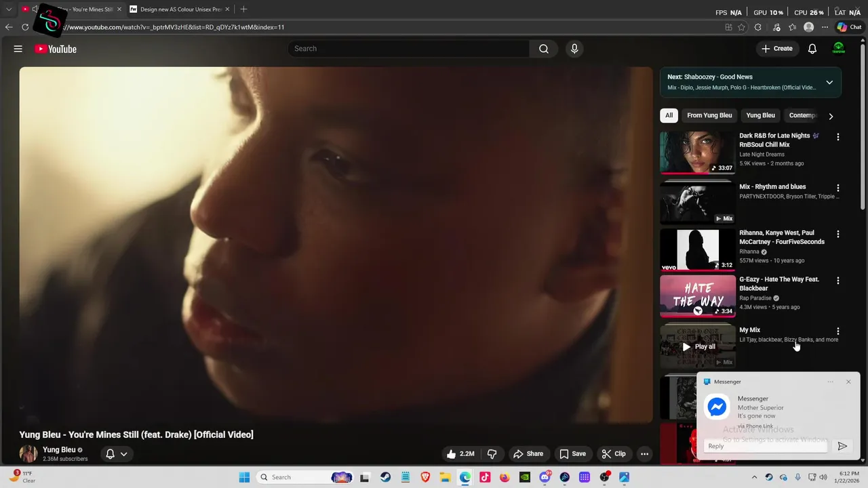Screen dimensions: 868x488
Task: Send the Messenger reply with the arrow icon
Action: tap(842, 446)
